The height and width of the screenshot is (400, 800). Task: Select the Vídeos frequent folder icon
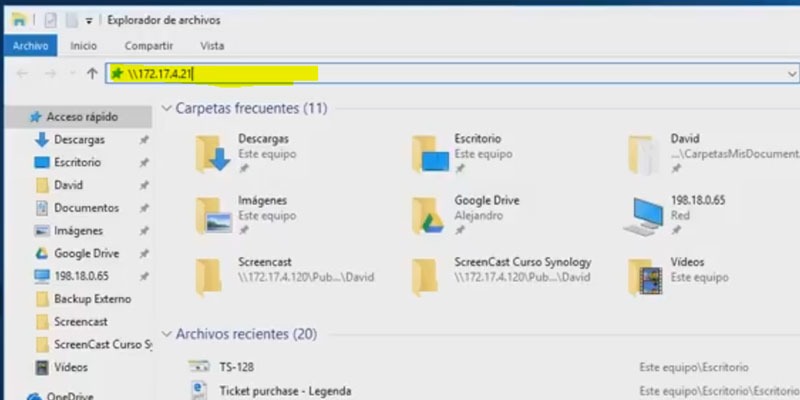coord(645,278)
